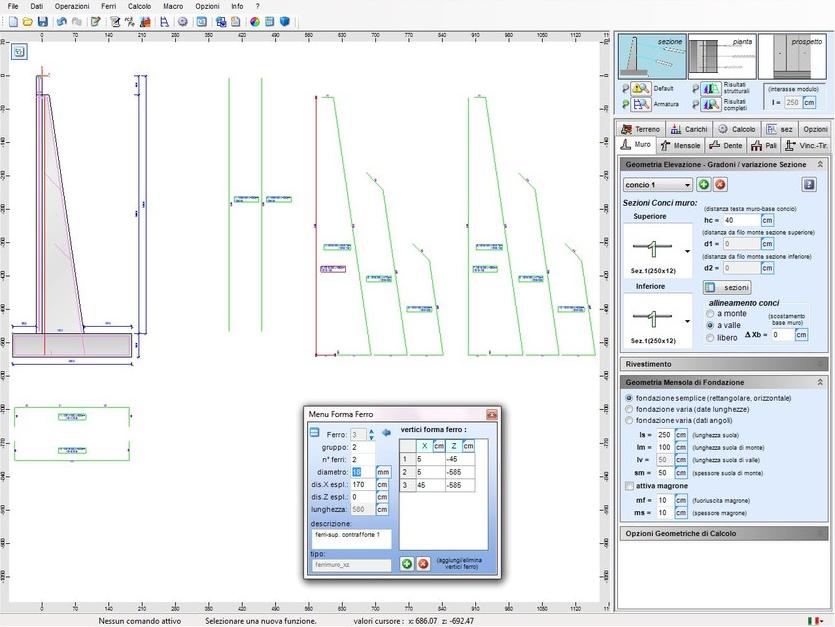Viewport: 835px width, 627px height.
Task: Select 'fondazione varia (dati angoli)' option
Action: tap(628, 419)
